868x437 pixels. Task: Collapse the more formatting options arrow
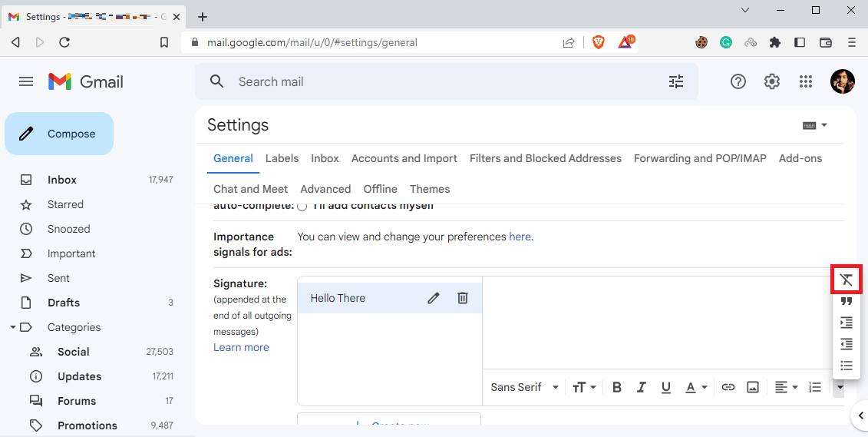tap(840, 387)
